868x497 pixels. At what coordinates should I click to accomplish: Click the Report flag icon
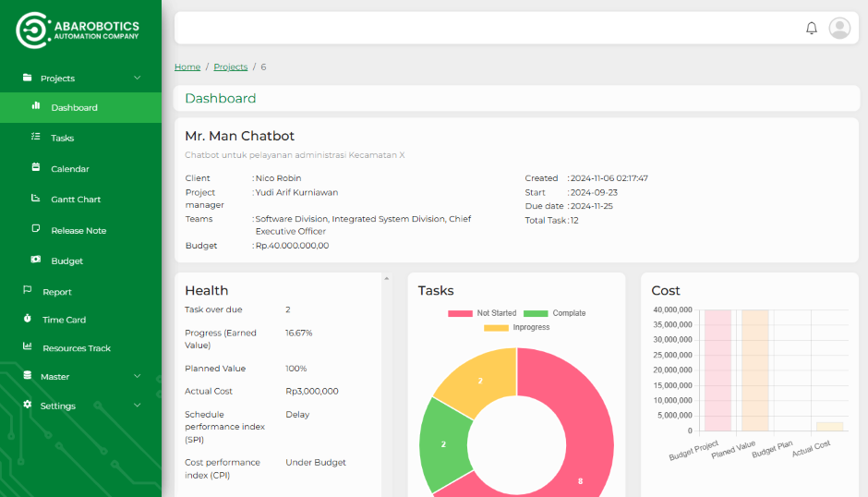(27, 290)
